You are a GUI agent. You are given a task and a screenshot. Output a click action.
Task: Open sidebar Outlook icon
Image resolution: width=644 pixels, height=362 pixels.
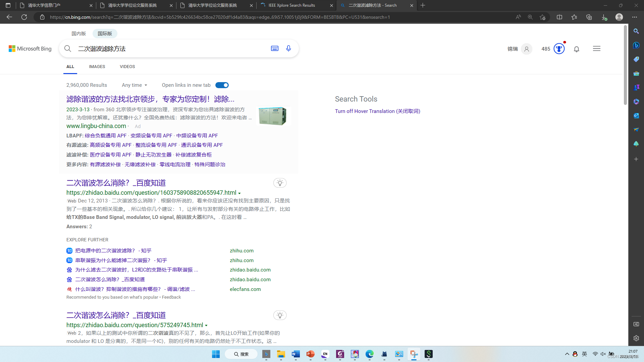636,116
